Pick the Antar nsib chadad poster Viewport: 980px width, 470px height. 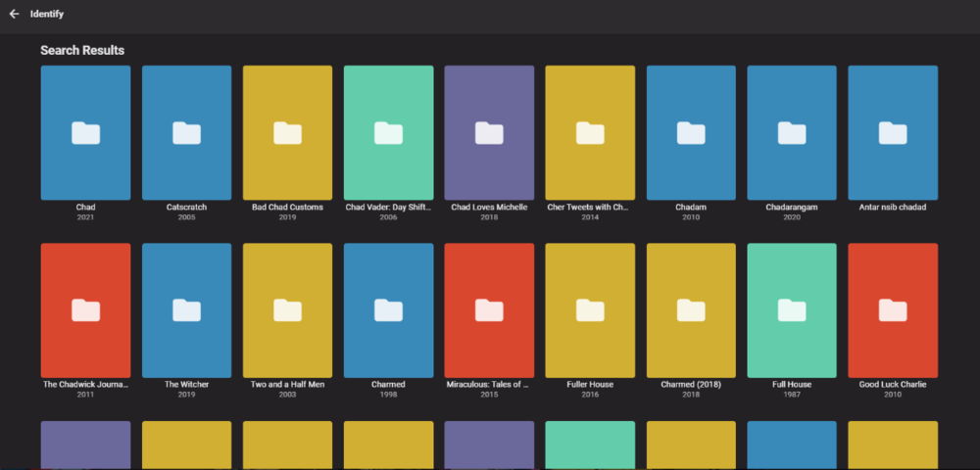(893, 133)
